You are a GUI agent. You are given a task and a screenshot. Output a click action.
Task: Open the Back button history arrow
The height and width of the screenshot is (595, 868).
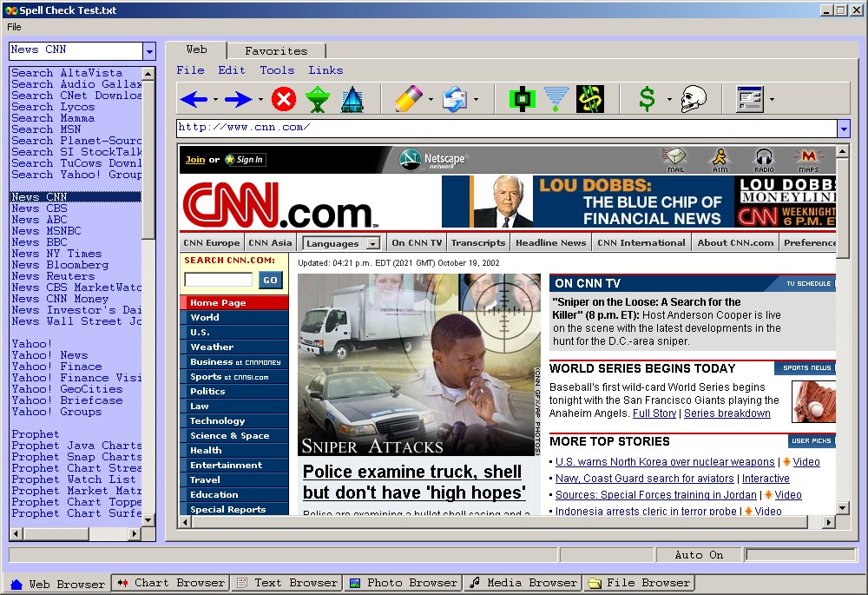coord(215,100)
